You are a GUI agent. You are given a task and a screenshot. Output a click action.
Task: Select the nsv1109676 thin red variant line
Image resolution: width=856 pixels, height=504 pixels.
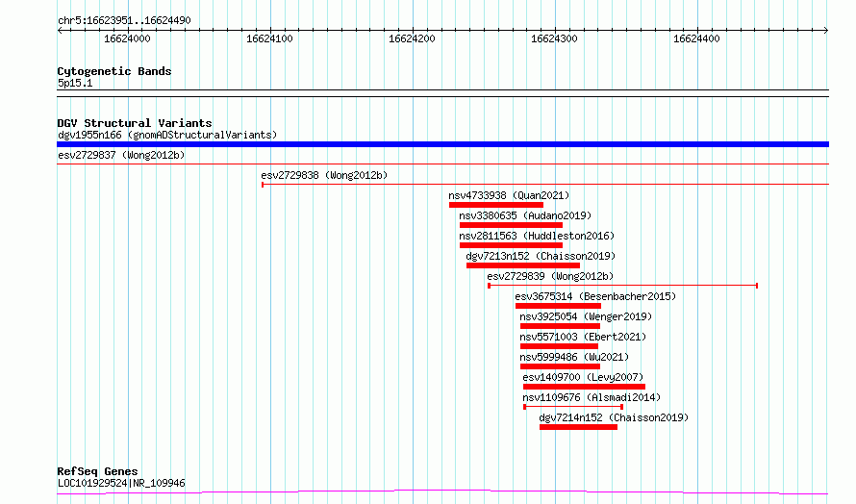573,407
